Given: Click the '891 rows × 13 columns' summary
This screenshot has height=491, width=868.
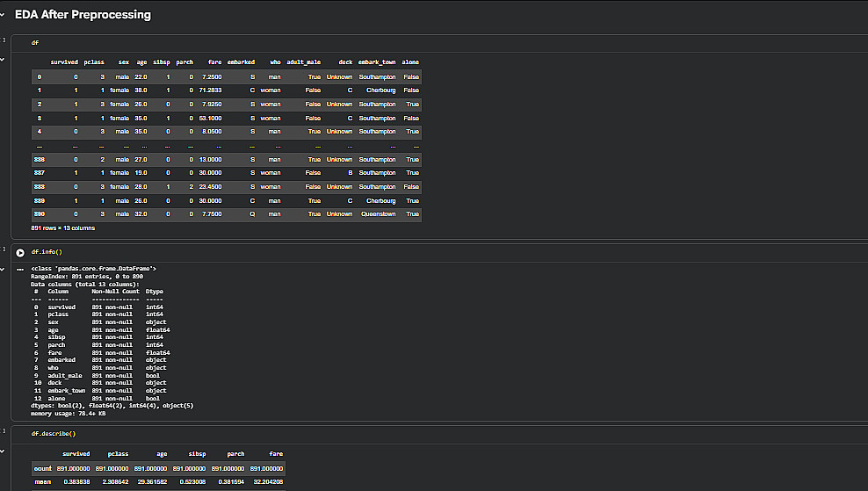Looking at the screenshot, I should click(63, 228).
